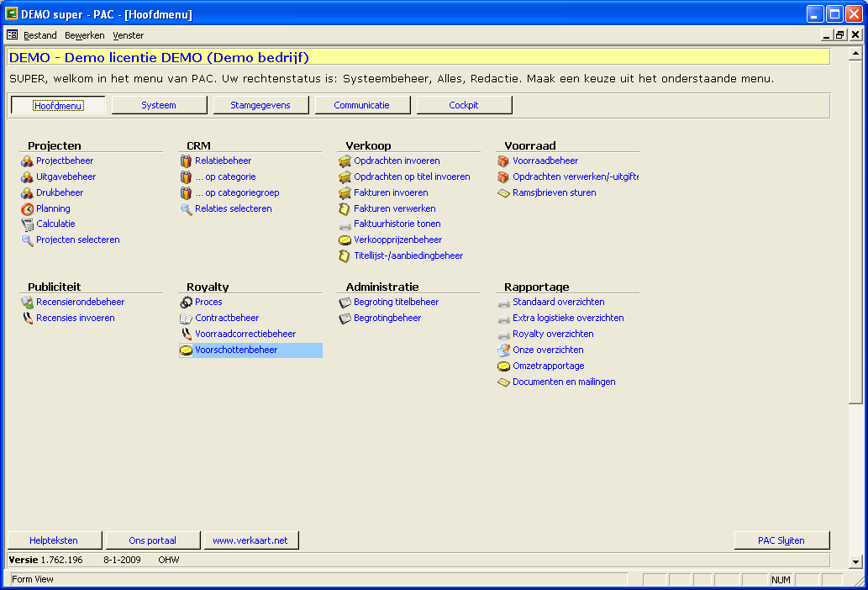Click the cart icon for Opdrachten invoeren
The height and width of the screenshot is (590, 868).
point(345,161)
